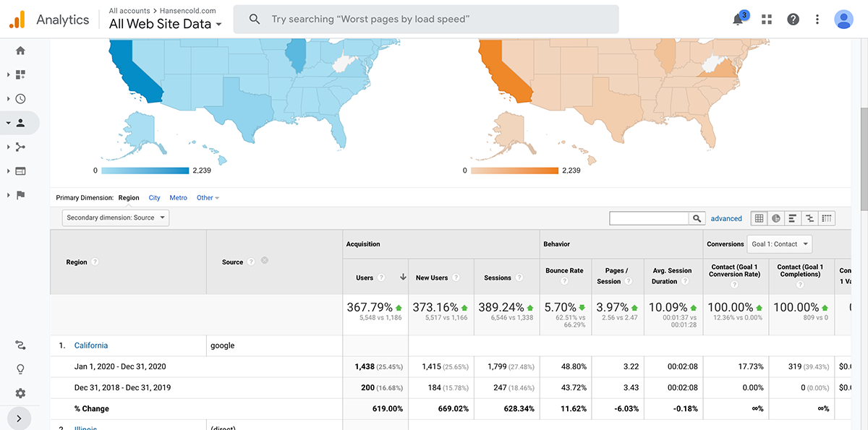The height and width of the screenshot is (430, 868).
Task: Toggle the performance bar view
Action: point(793,218)
